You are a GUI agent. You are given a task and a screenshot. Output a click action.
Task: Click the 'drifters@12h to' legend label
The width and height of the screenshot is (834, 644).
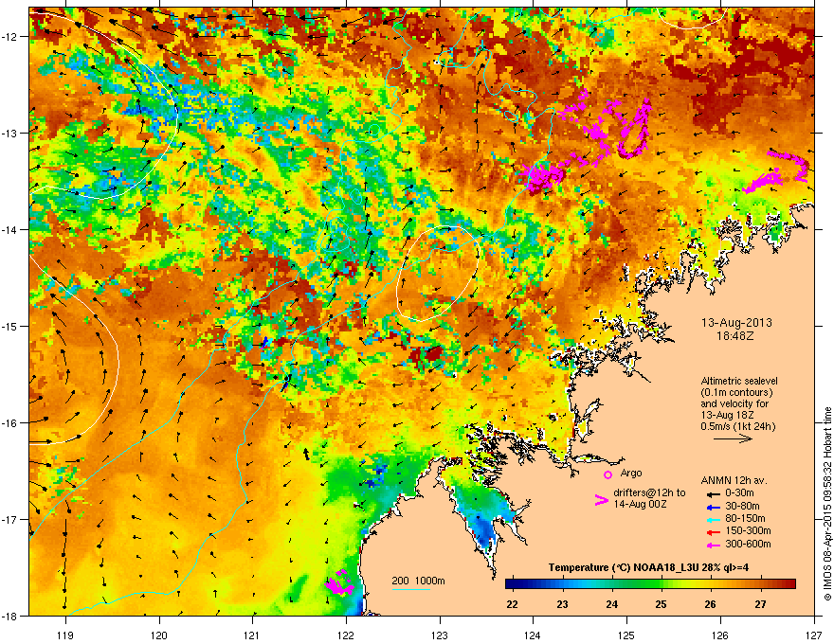click(x=649, y=492)
